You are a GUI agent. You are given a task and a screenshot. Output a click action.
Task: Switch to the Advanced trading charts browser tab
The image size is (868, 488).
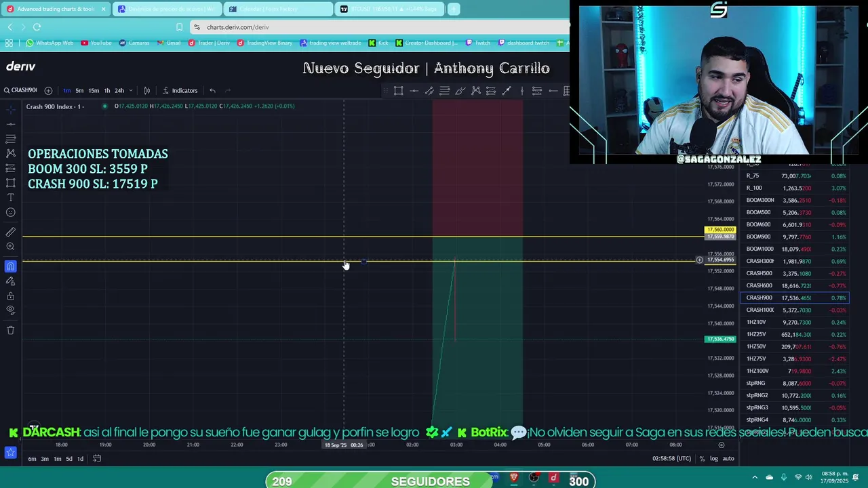coord(56,9)
